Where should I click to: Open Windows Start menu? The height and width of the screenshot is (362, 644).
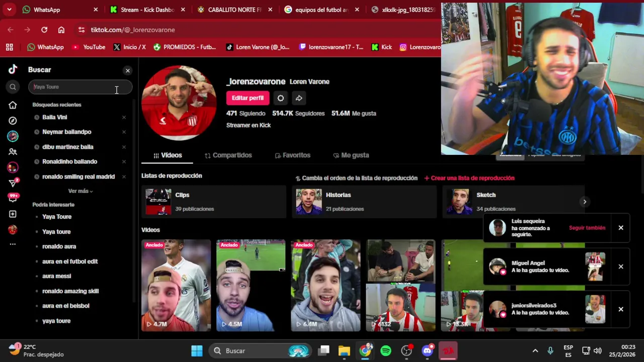click(197, 351)
